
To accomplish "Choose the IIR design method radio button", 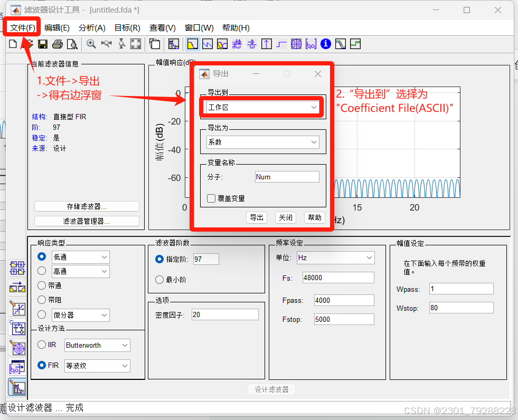I will pos(42,345).
